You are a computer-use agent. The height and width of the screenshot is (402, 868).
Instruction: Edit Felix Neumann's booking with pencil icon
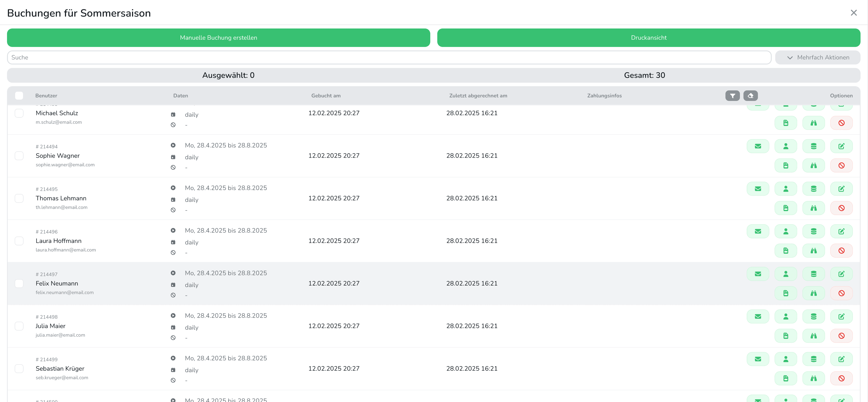[841, 274]
